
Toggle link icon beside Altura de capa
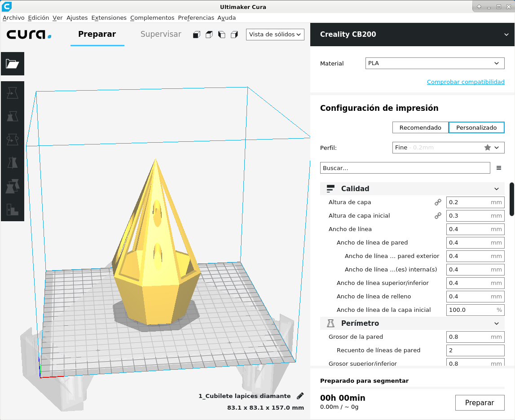tap(438, 202)
